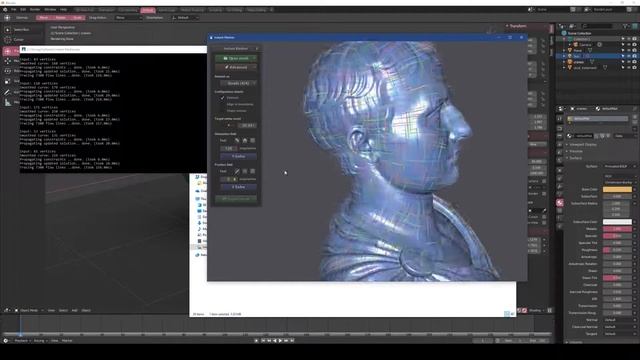Hide the Plane object with its eye icon
The height and width of the screenshot is (360, 640).
(x=629, y=51)
